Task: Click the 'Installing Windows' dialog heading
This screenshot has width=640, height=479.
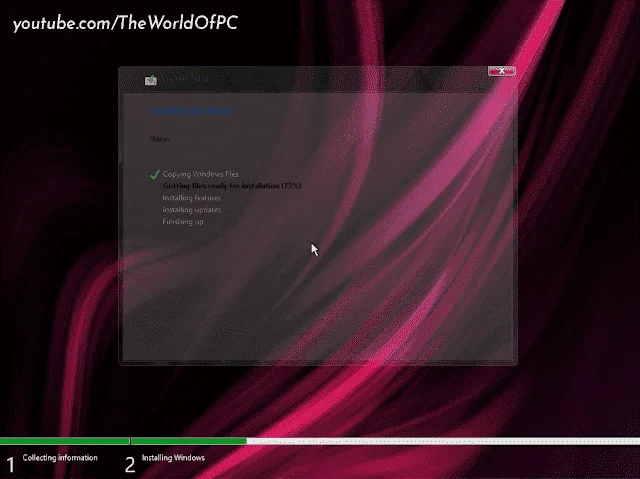Action: coord(191,111)
